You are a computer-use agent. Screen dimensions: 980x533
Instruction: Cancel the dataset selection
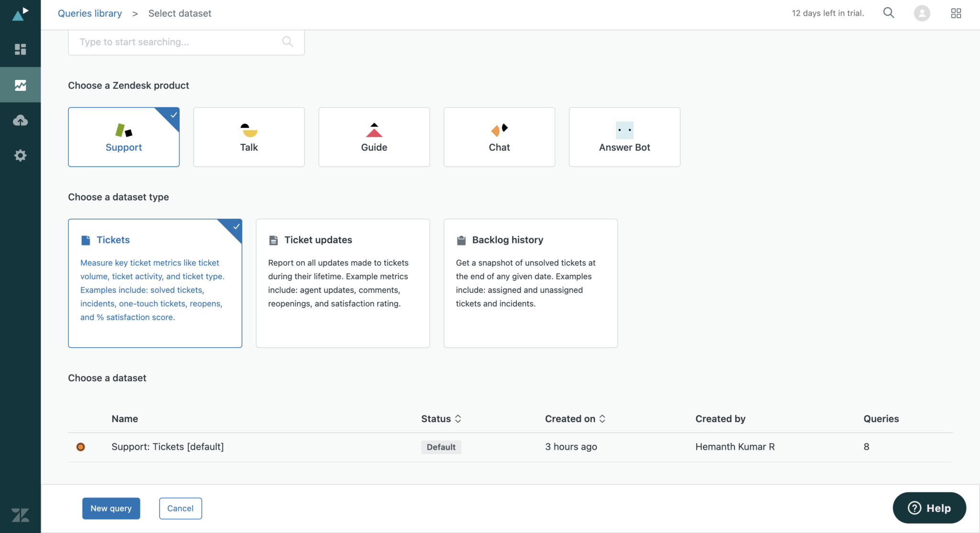click(x=180, y=508)
